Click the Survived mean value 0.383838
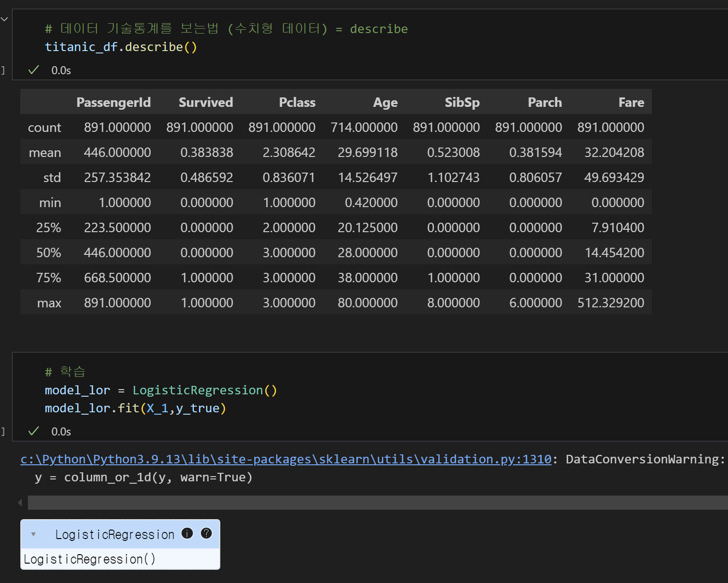 pyautogui.click(x=207, y=152)
